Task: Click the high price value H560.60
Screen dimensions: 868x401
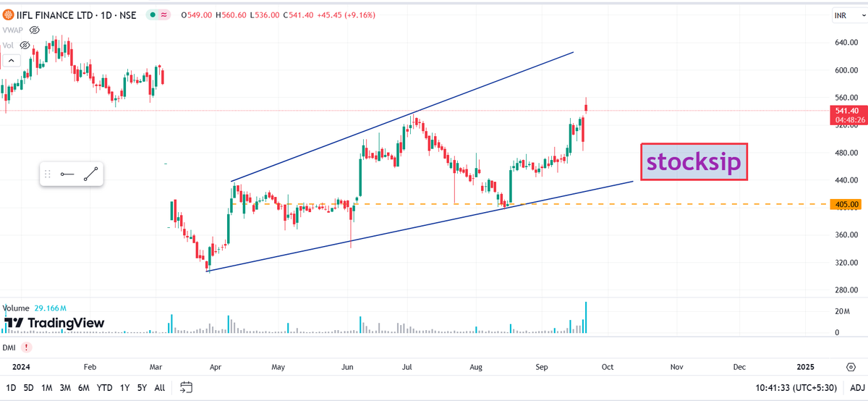Action: (x=232, y=14)
